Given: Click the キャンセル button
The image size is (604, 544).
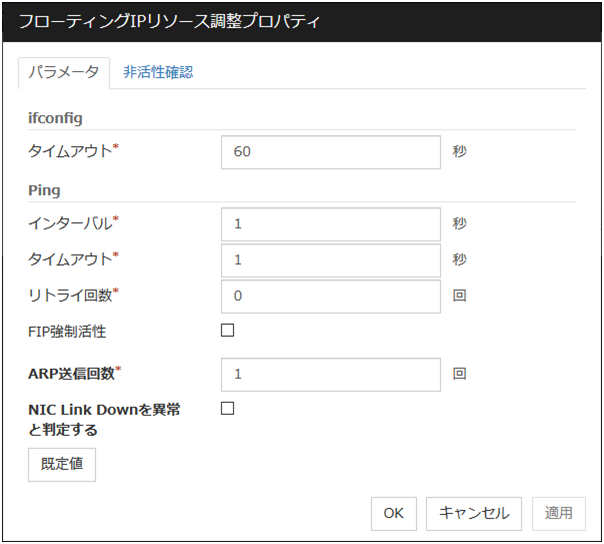Looking at the screenshot, I should 474,513.
